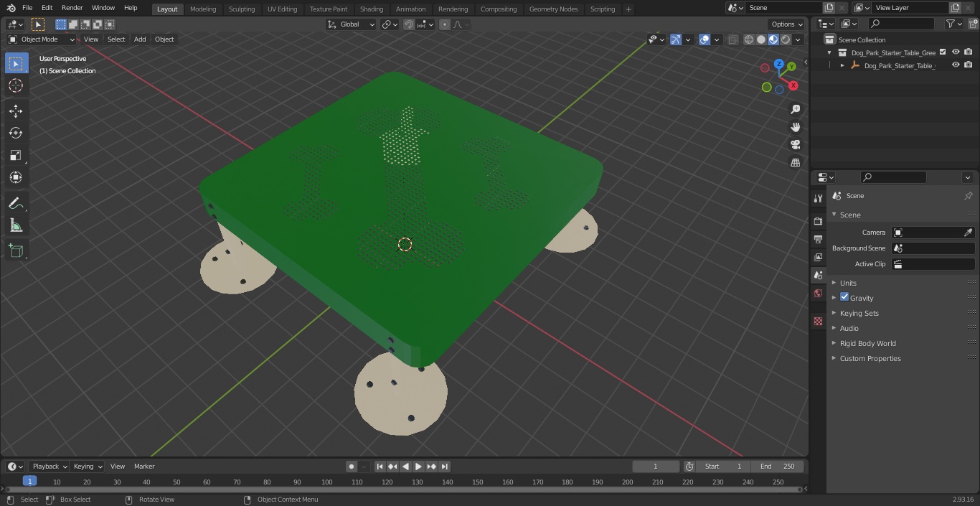Viewport: 980px width, 506px height.
Task: Toggle the Gravity checkbox
Action: click(x=844, y=297)
